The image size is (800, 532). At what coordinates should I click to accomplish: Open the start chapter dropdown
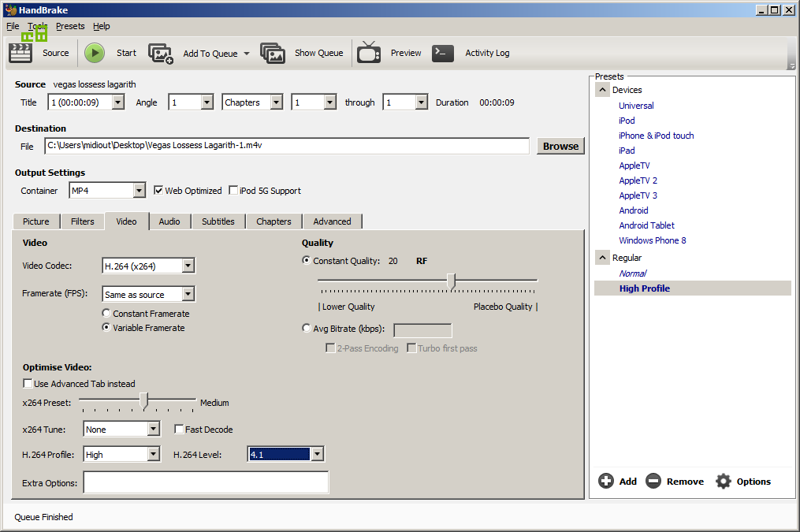(330, 102)
